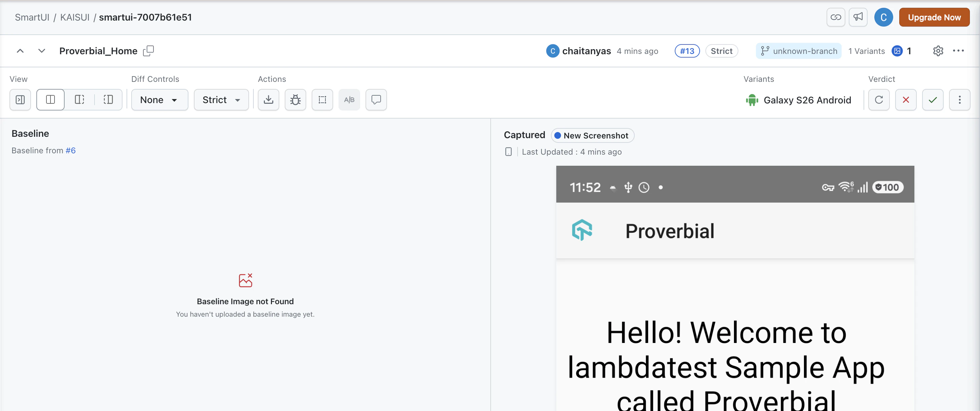Click the chaitanyas username
Image resolution: width=980 pixels, height=411 pixels.
(x=586, y=51)
